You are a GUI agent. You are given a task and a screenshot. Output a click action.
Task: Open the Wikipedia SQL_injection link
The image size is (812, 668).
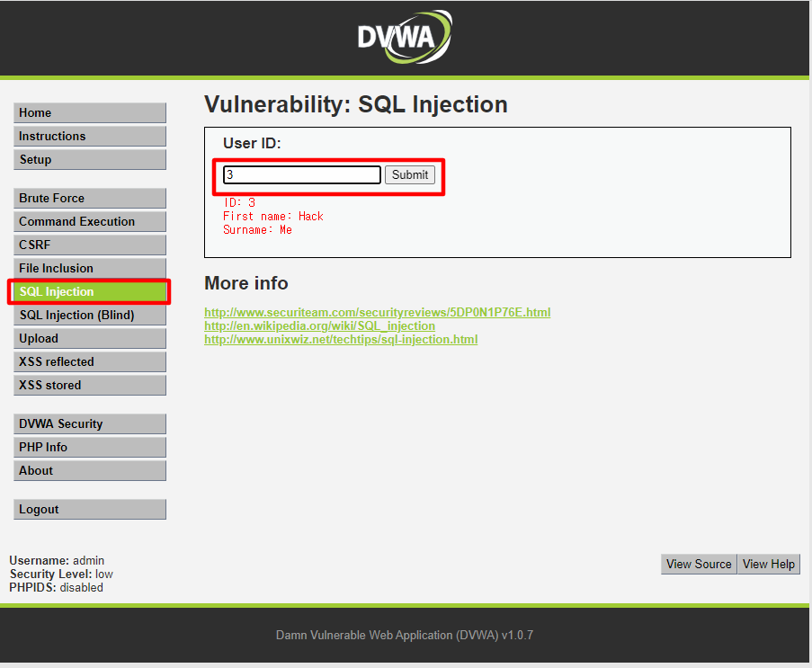319,325
